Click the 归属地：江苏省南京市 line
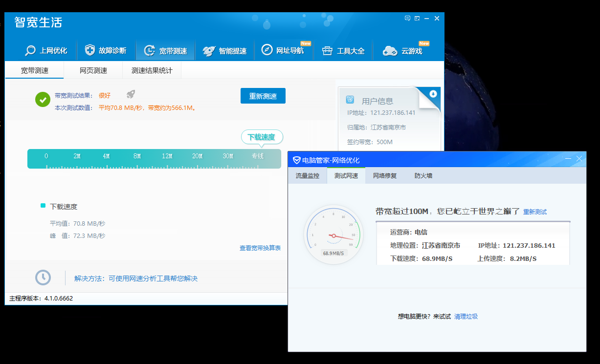 pyautogui.click(x=377, y=128)
